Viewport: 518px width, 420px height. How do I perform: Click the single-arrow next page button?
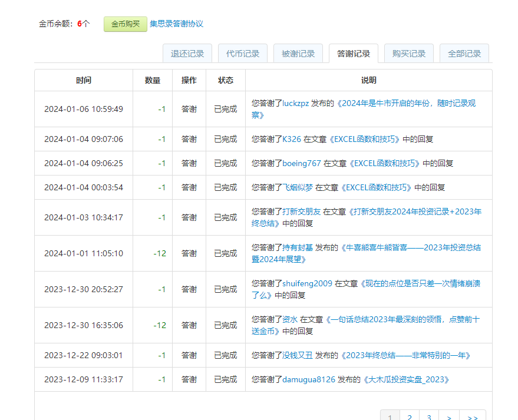tap(449, 417)
